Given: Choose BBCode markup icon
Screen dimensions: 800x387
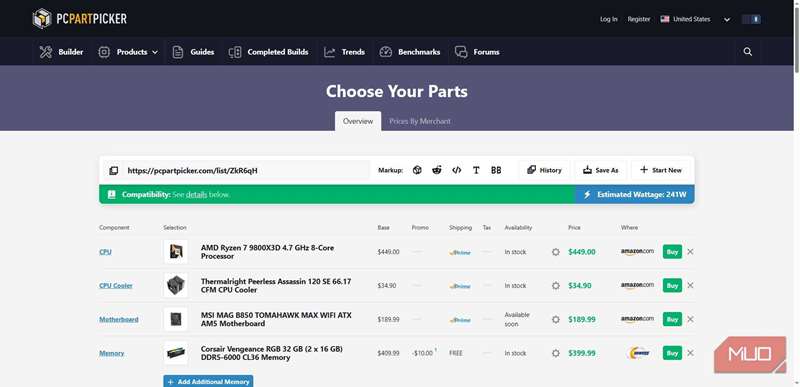Looking at the screenshot, I should [496, 170].
